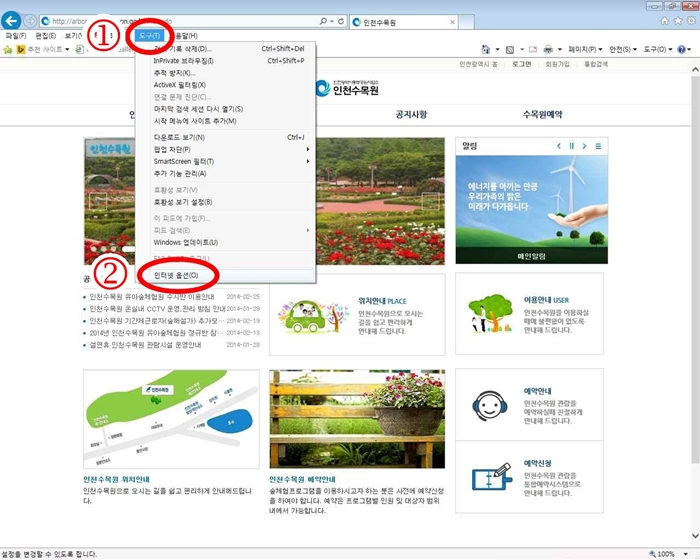Image resolution: width=700 pixels, height=560 pixels.
Task: Open the 도구(T) menu
Action: pos(149,36)
